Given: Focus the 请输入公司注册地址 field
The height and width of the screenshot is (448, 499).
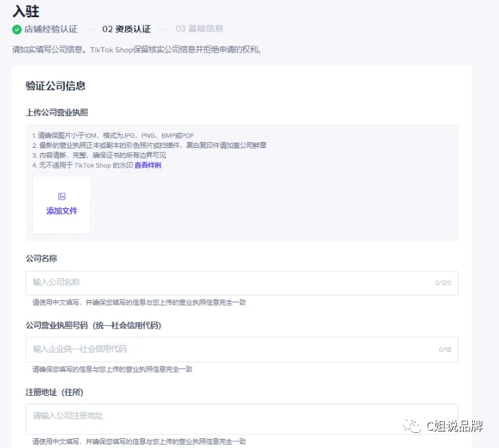Looking at the screenshot, I should (x=242, y=419).
